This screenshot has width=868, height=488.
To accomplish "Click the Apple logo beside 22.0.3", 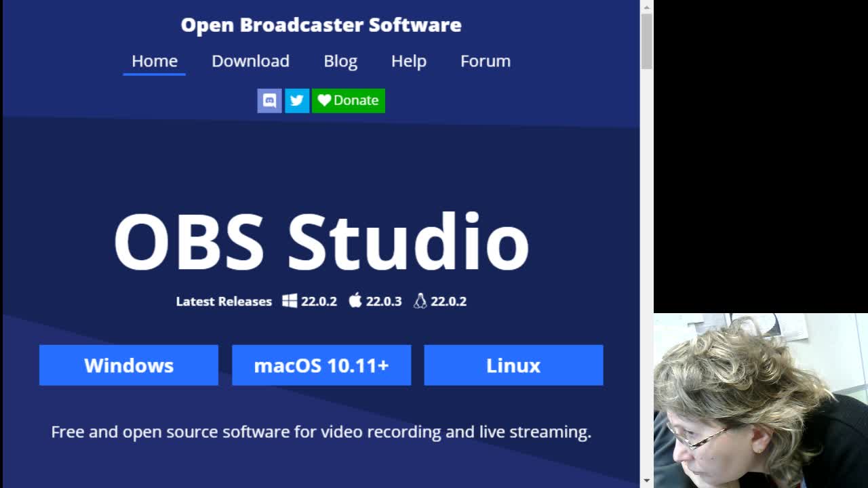I will 355,300.
